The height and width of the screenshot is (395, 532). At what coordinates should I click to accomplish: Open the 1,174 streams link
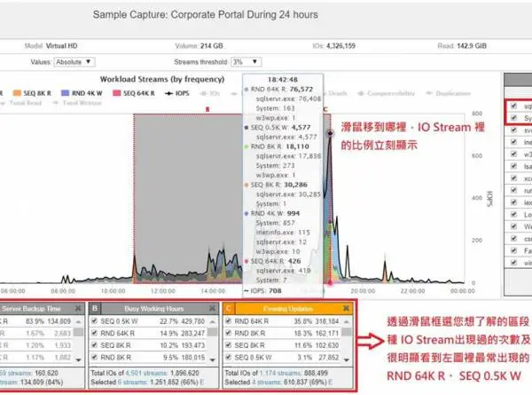point(280,373)
